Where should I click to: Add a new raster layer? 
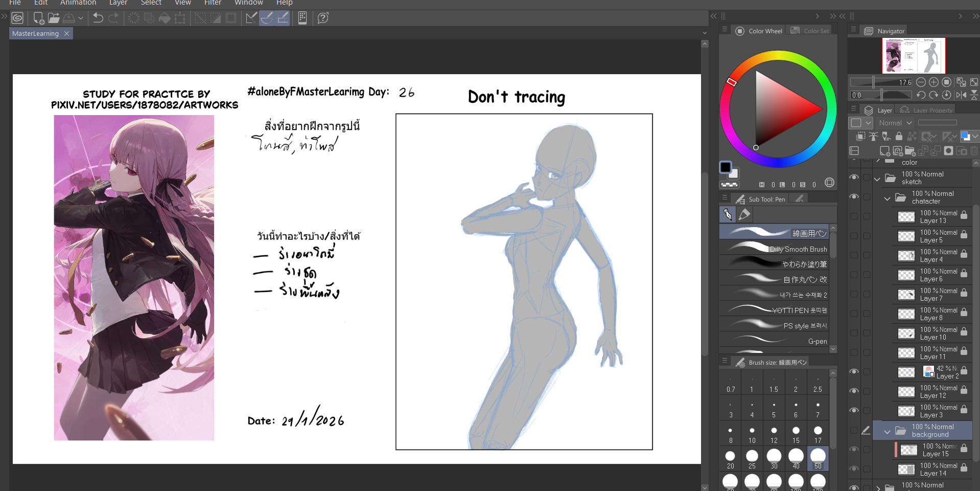coord(884,151)
